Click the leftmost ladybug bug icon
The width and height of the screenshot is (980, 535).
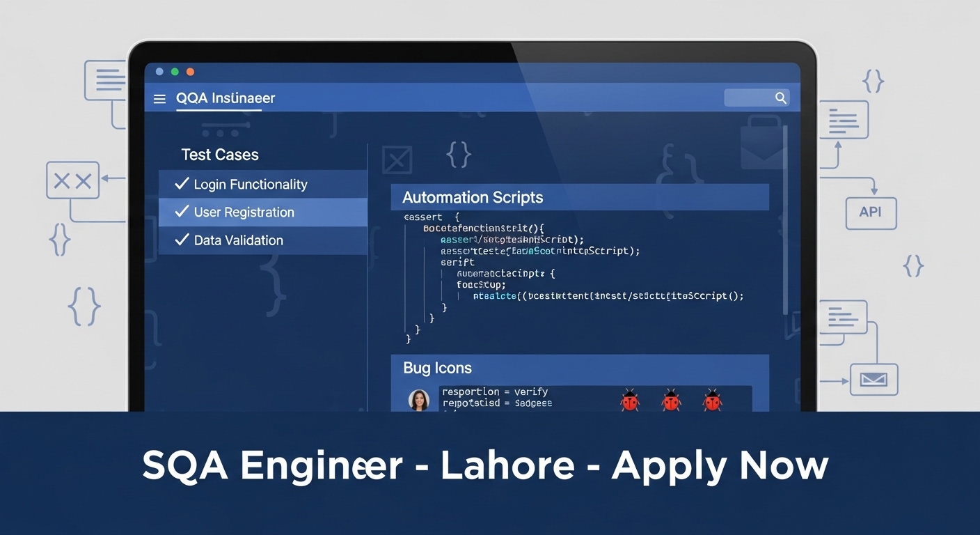[x=630, y=401]
